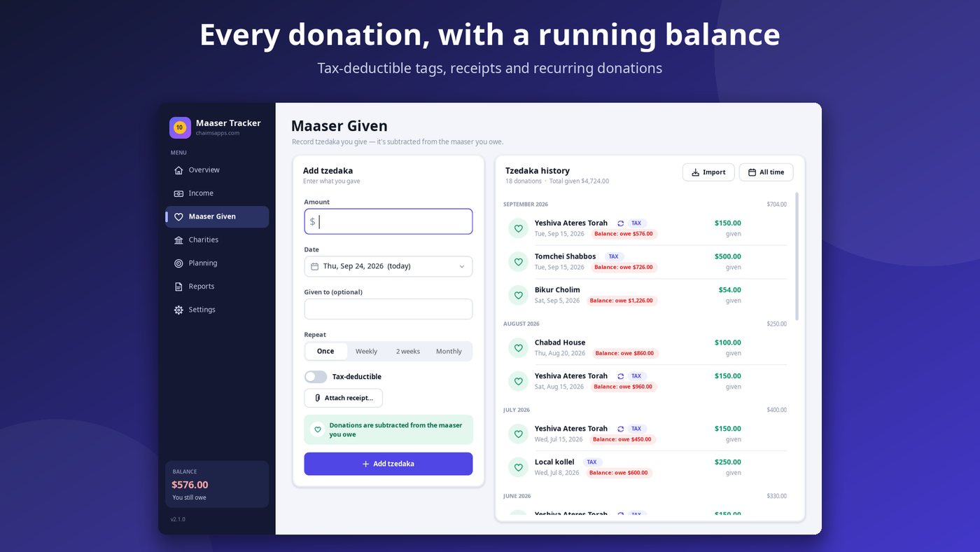Click the money icon beside Income
980x552 pixels.
[x=178, y=193]
